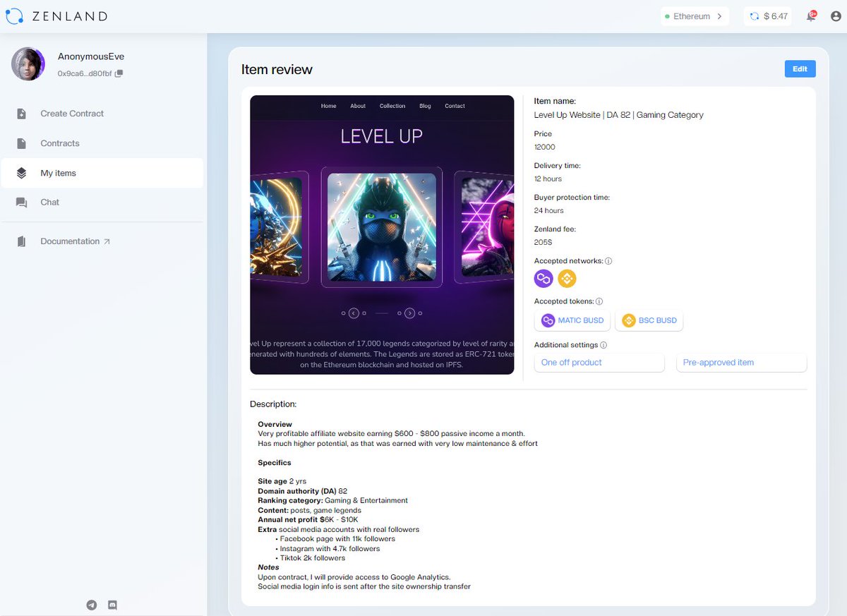Click the $ 6.47 balance refresh icon

(x=755, y=16)
